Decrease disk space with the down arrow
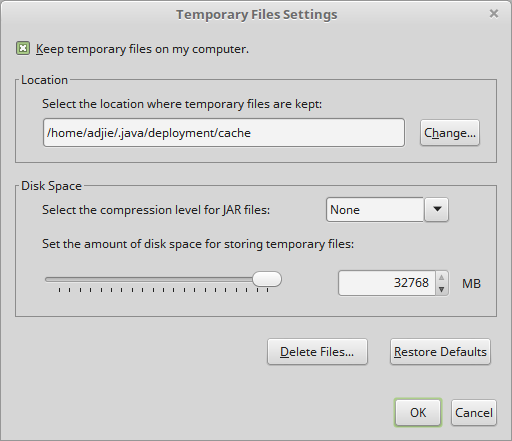 442,289
